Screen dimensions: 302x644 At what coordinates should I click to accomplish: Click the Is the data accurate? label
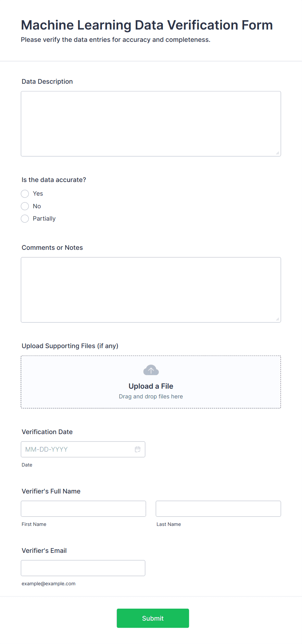[54, 180]
